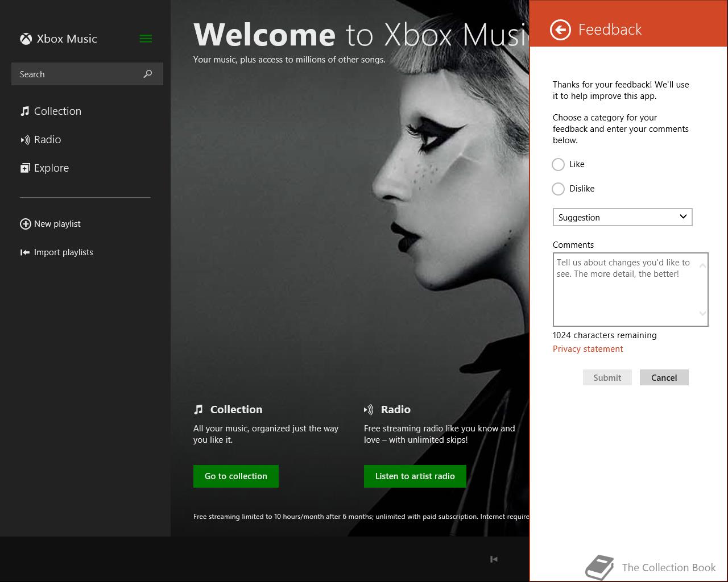
Task: Click the Submit button
Action: 607,377
